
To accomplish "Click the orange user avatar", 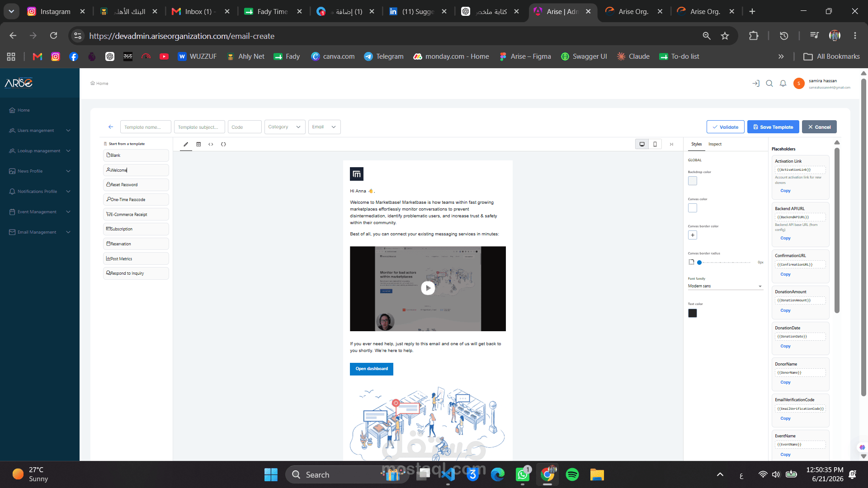I will pyautogui.click(x=799, y=83).
